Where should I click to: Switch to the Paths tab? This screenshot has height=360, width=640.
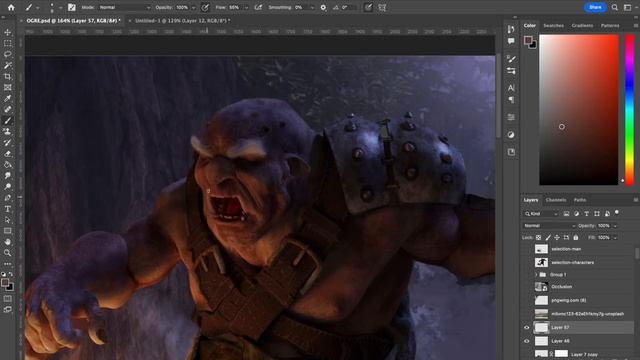click(x=580, y=200)
